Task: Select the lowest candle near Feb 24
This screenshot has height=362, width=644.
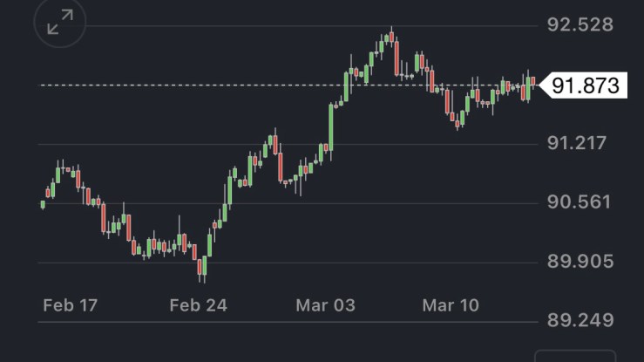Action: point(200,267)
